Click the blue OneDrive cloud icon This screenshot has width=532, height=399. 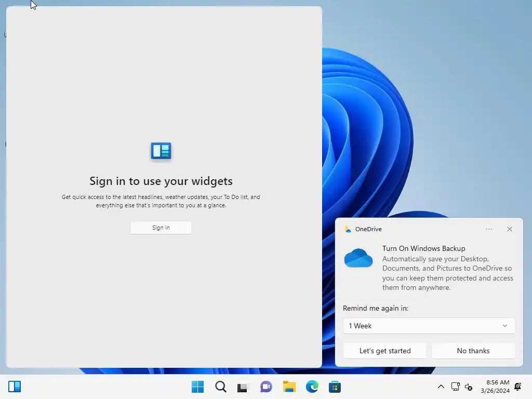click(358, 258)
